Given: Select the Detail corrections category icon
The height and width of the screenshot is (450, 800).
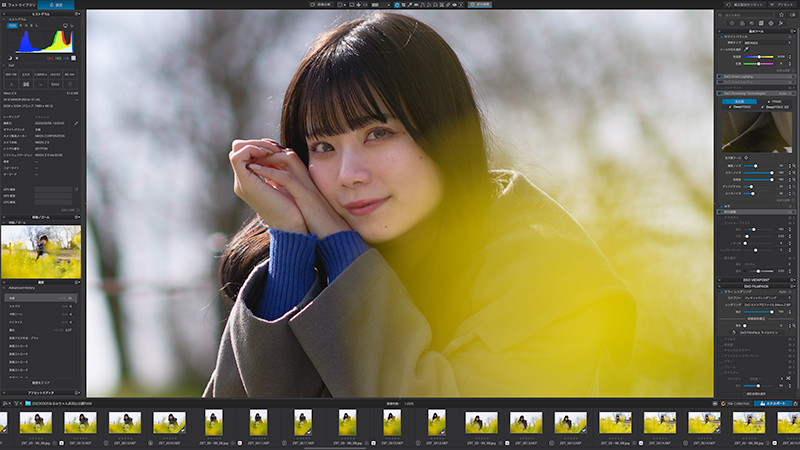Looking at the screenshot, I should (752, 23).
